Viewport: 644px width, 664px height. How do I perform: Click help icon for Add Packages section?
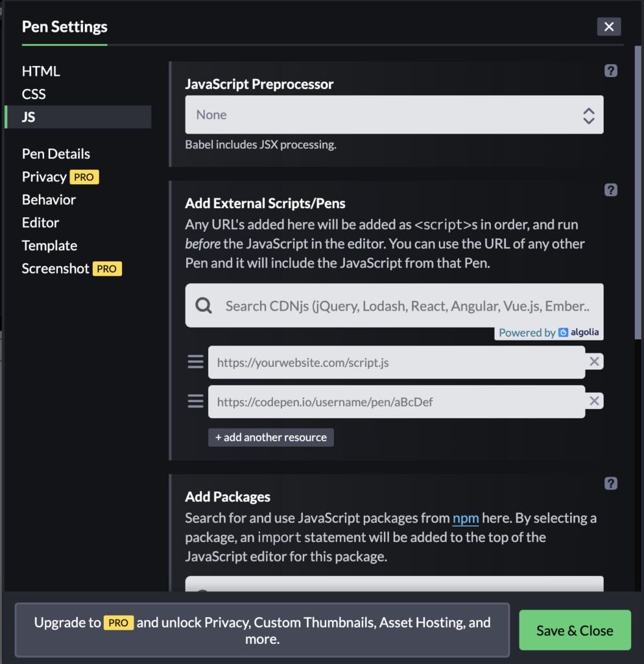coord(610,483)
